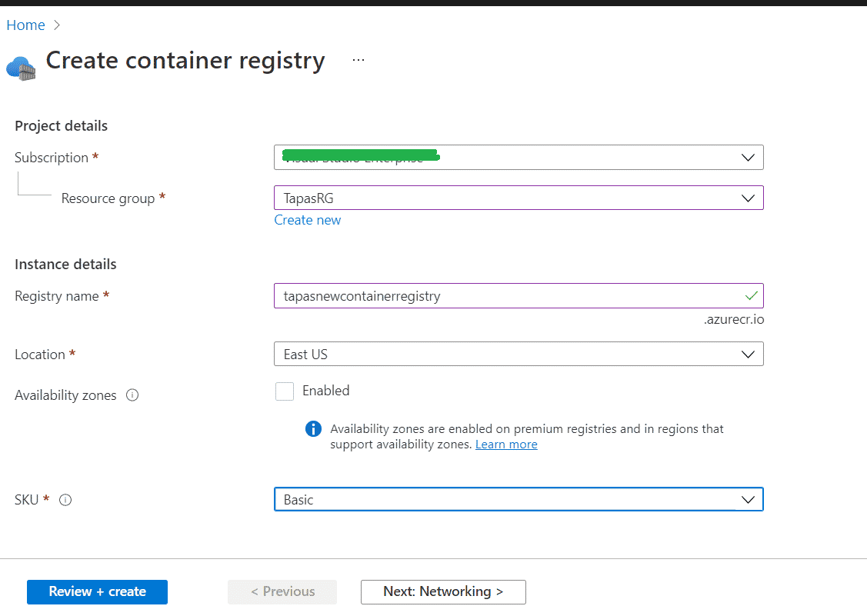The width and height of the screenshot is (867, 616).
Task: Click the Availability zones info icon
Action: pyautogui.click(x=132, y=395)
